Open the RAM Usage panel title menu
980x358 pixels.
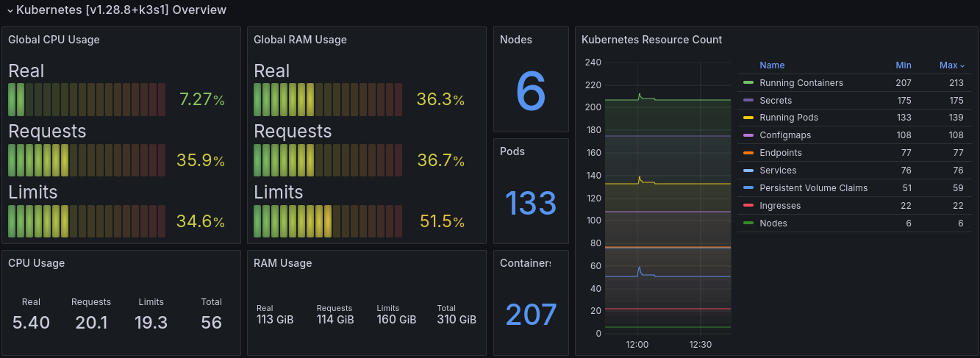coord(282,263)
